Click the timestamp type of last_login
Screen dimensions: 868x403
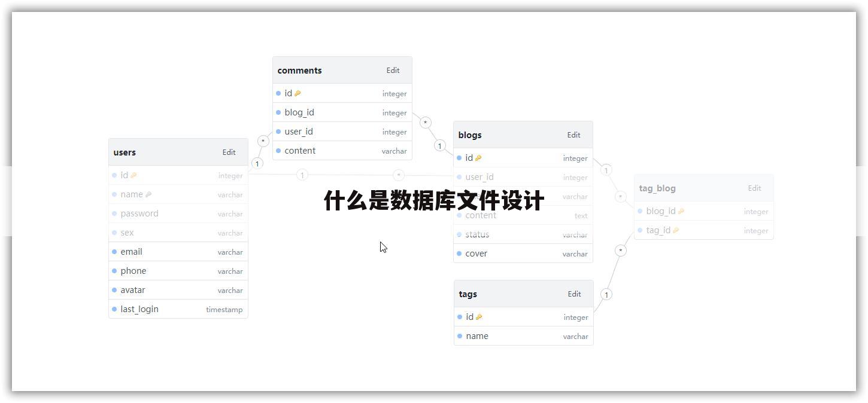224,310
